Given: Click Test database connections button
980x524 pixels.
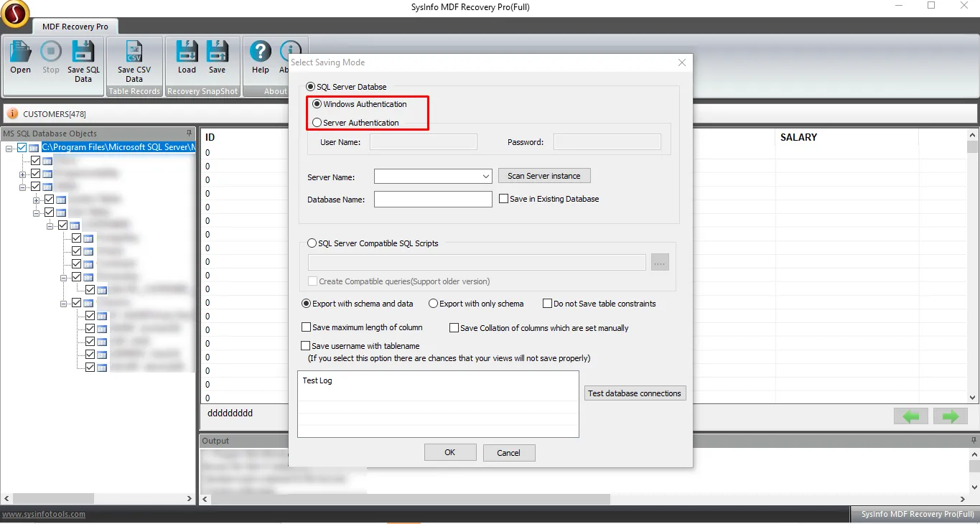Looking at the screenshot, I should pyautogui.click(x=635, y=393).
